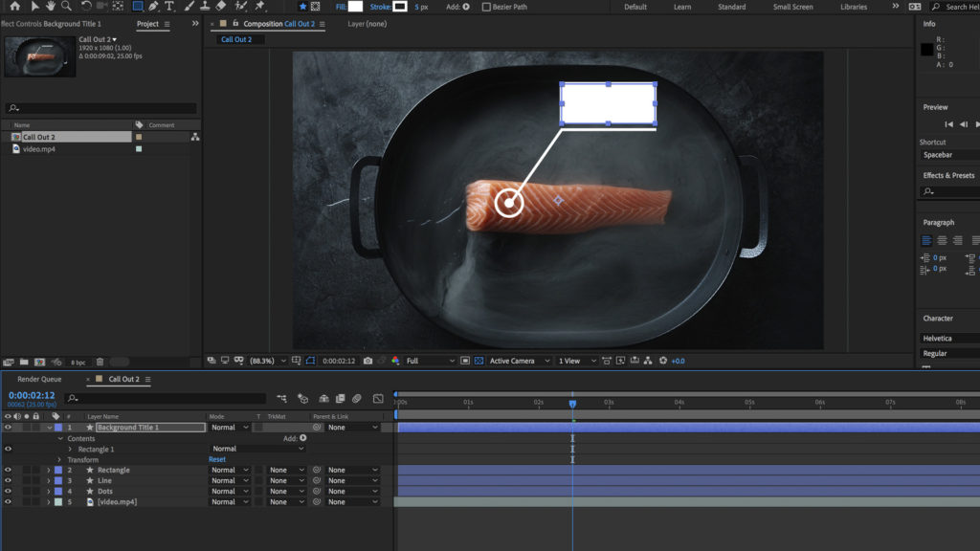The height and width of the screenshot is (551, 980).
Task: Click Reset next to Transform
Action: [217, 459]
